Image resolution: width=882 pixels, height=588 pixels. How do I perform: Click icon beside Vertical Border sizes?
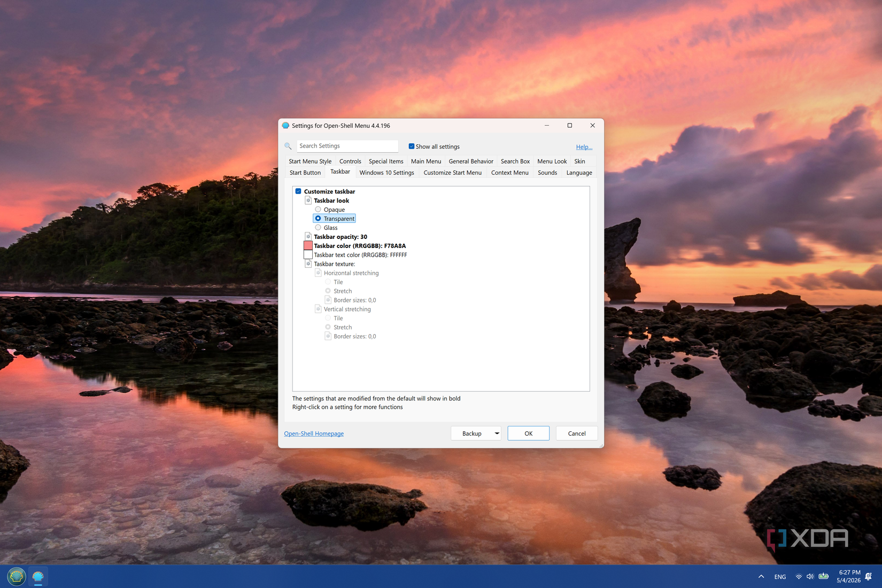[x=328, y=336]
